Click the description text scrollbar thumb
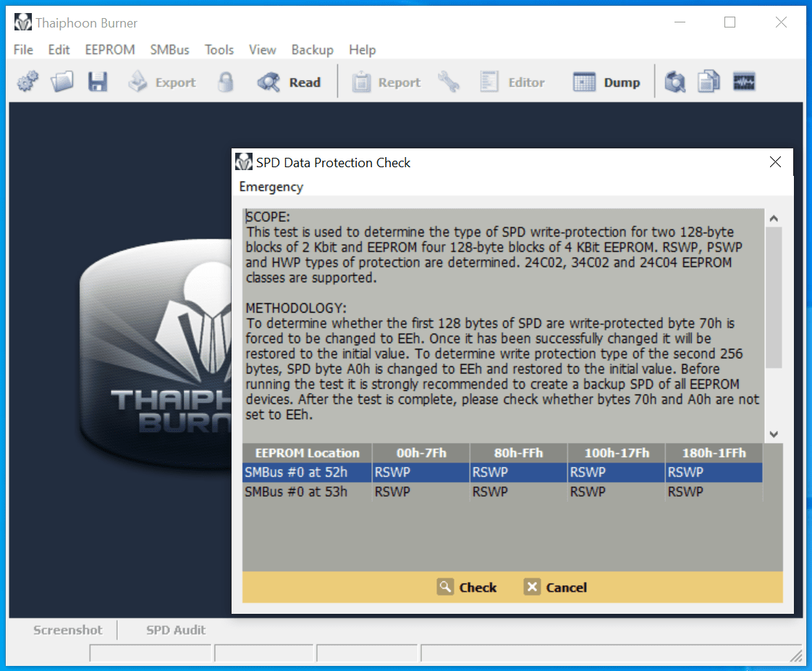The image size is (812, 671). pyautogui.click(x=774, y=297)
